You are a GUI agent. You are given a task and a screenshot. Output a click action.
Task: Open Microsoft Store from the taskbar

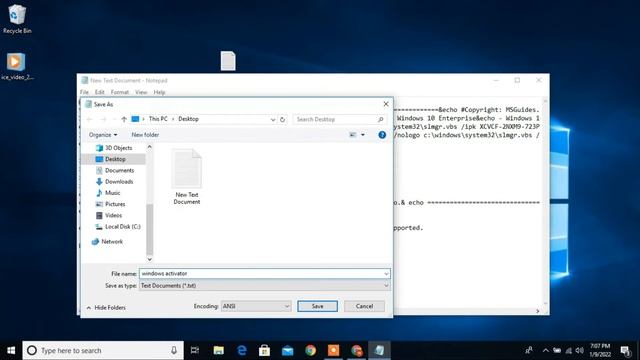coord(264,350)
